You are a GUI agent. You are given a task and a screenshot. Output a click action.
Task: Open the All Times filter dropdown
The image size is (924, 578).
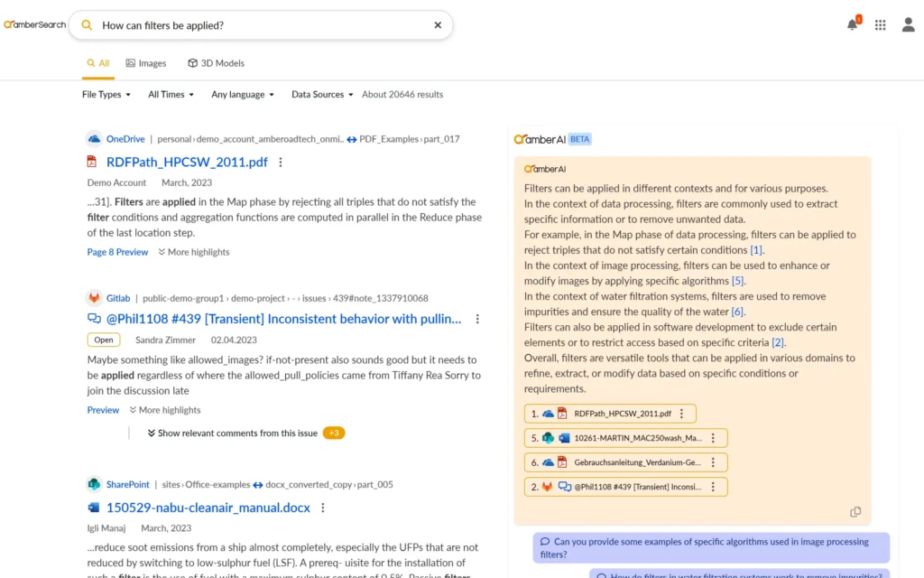[171, 95]
